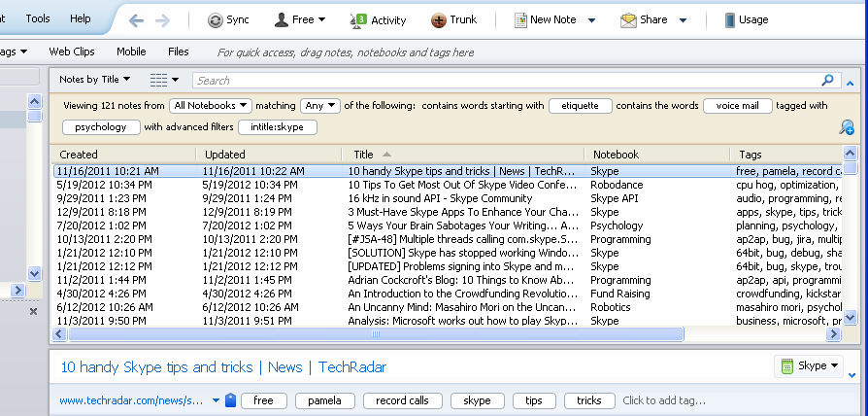Screen dimensions: 868x416
Task: Click the Robodance notebook cell
Action: coord(617,185)
